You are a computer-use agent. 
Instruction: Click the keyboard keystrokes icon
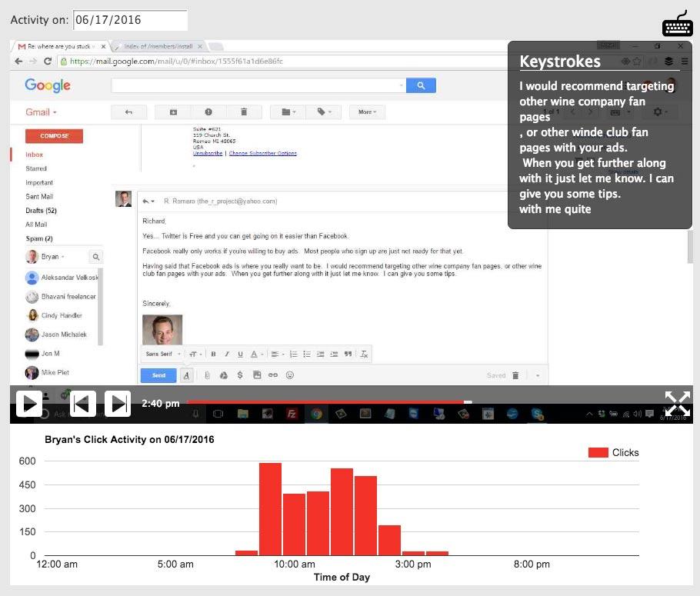click(677, 24)
